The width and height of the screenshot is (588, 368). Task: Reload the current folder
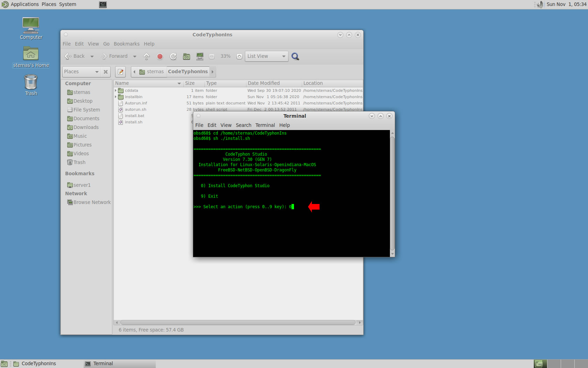tap(173, 56)
